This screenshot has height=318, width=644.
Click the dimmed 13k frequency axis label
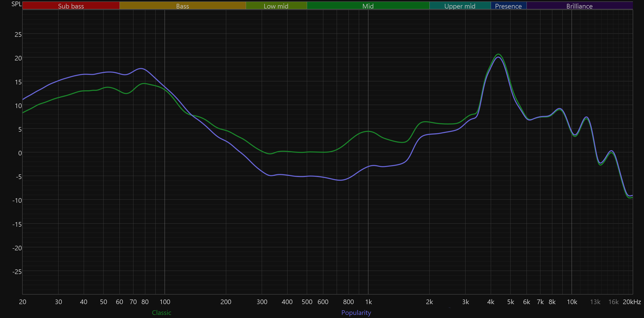coord(595,302)
